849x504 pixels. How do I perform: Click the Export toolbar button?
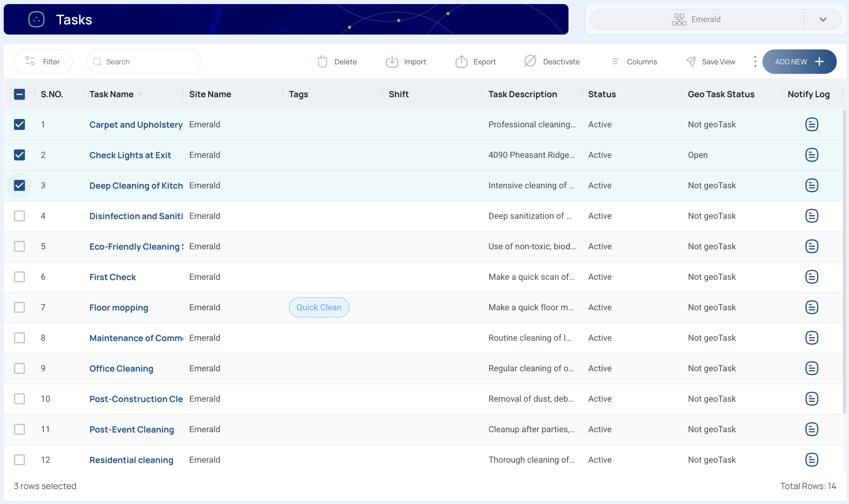pyautogui.click(x=475, y=61)
